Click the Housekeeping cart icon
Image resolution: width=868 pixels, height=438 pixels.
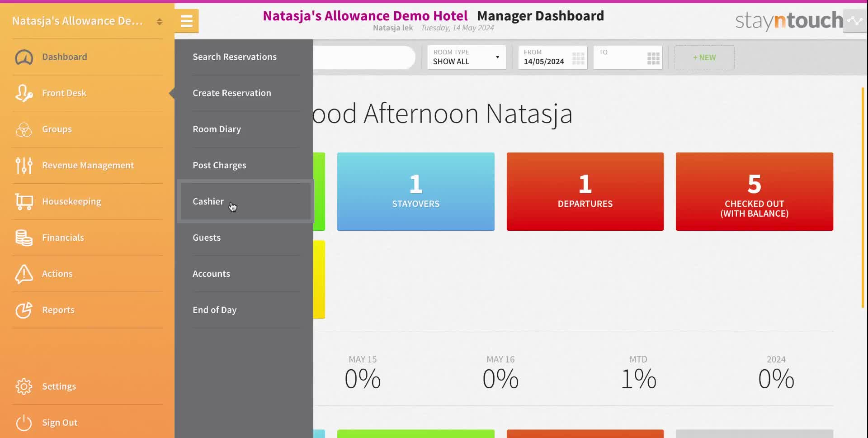(24, 202)
